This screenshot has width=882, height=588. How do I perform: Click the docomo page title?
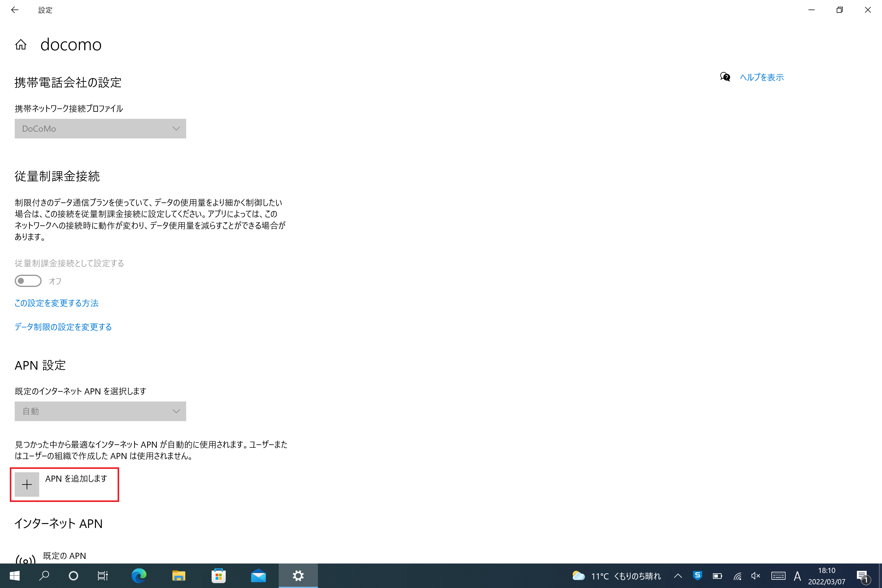[x=71, y=45]
